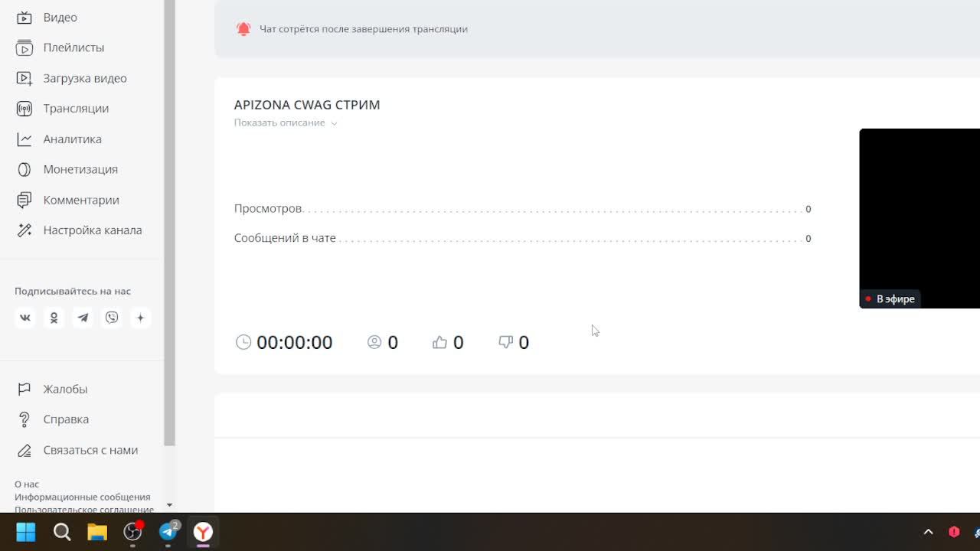Click the sidebar scroll down arrow
980x551 pixels.
point(169,506)
